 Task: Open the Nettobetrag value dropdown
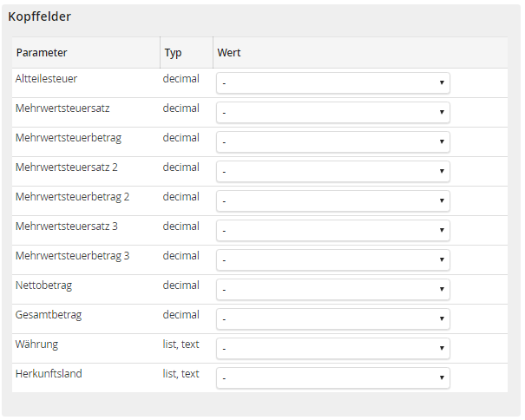332,290
